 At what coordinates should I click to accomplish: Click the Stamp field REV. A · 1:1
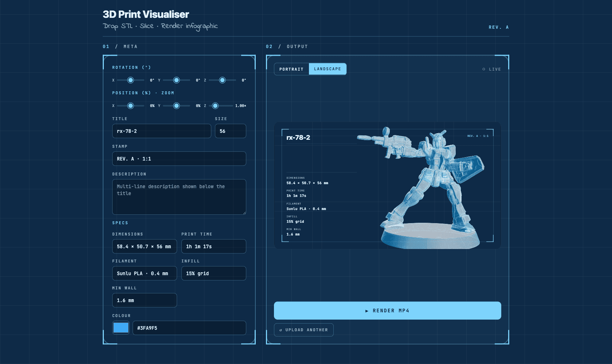click(x=179, y=159)
